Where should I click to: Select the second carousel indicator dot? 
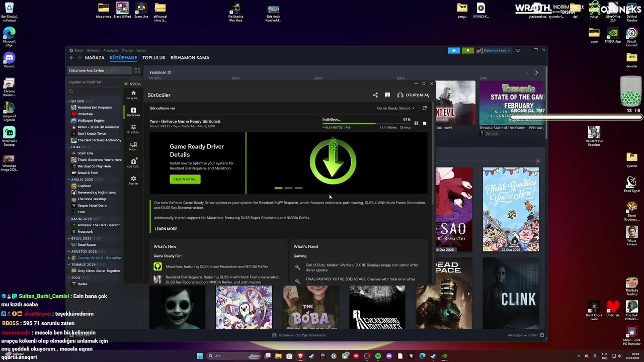click(x=288, y=188)
